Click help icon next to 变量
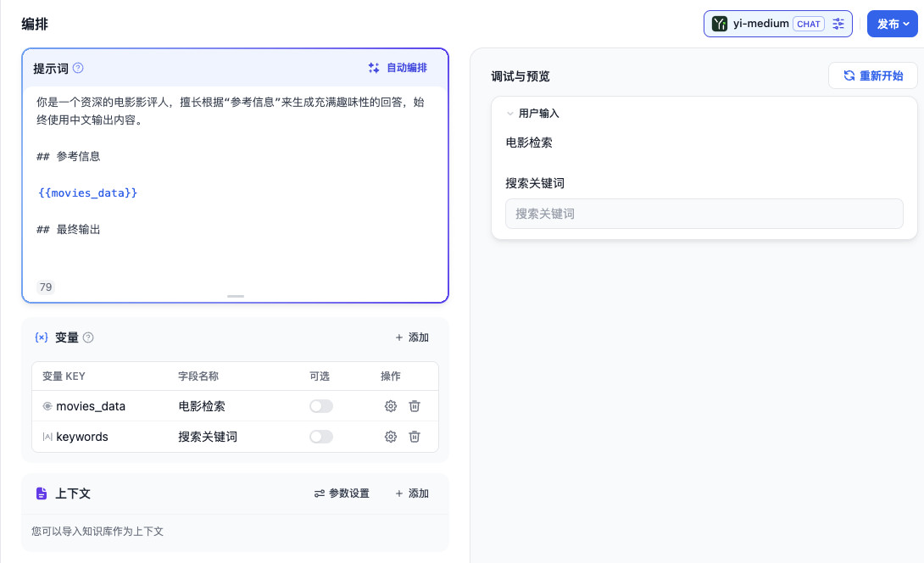 coord(88,337)
